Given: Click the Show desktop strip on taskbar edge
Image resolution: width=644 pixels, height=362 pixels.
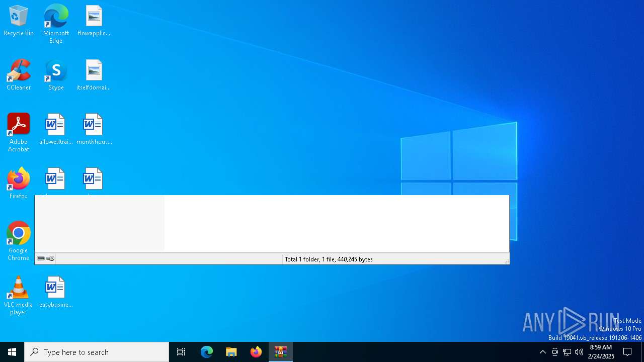Looking at the screenshot, I should [642, 352].
